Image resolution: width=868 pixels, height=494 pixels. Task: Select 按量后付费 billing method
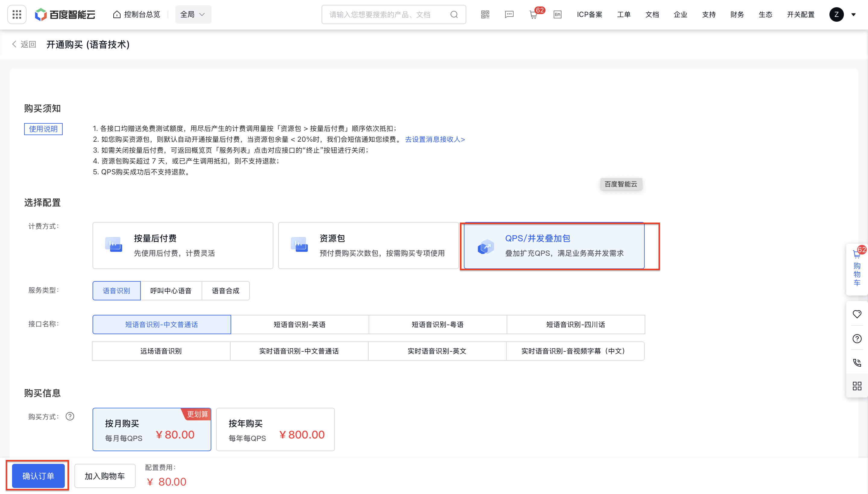tap(183, 245)
